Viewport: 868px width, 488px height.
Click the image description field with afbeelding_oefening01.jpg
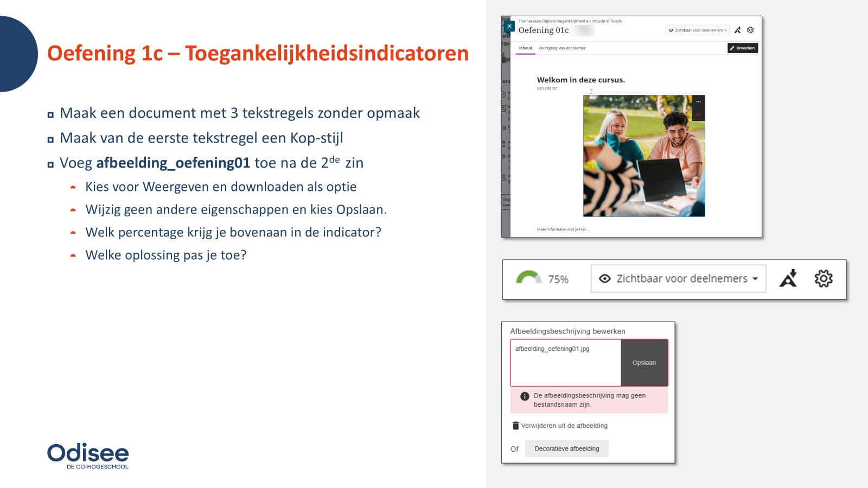(x=565, y=363)
